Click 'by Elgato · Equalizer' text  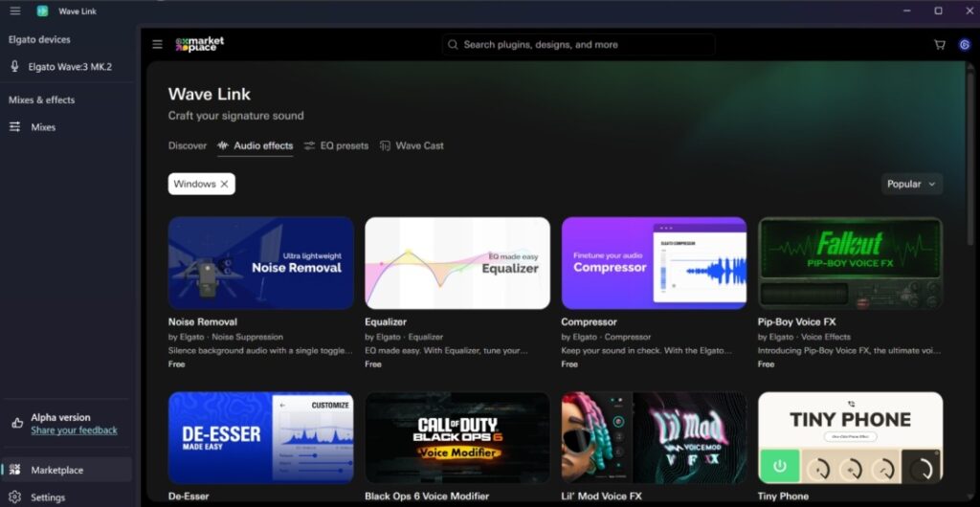[x=404, y=337]
